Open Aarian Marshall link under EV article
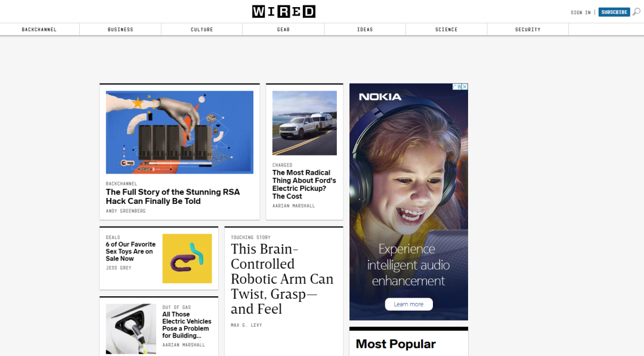This screenshot has width=644, height=356. [x=184, y=345]
